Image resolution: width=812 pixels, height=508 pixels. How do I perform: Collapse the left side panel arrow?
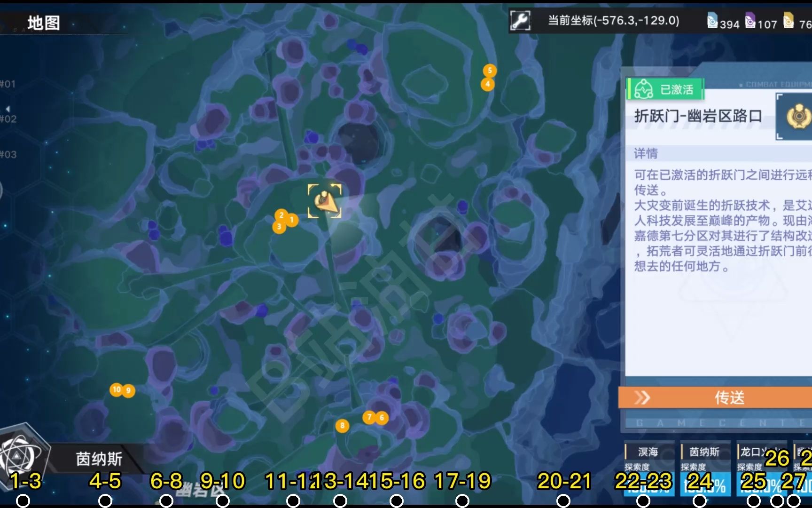tap(7, 109)
